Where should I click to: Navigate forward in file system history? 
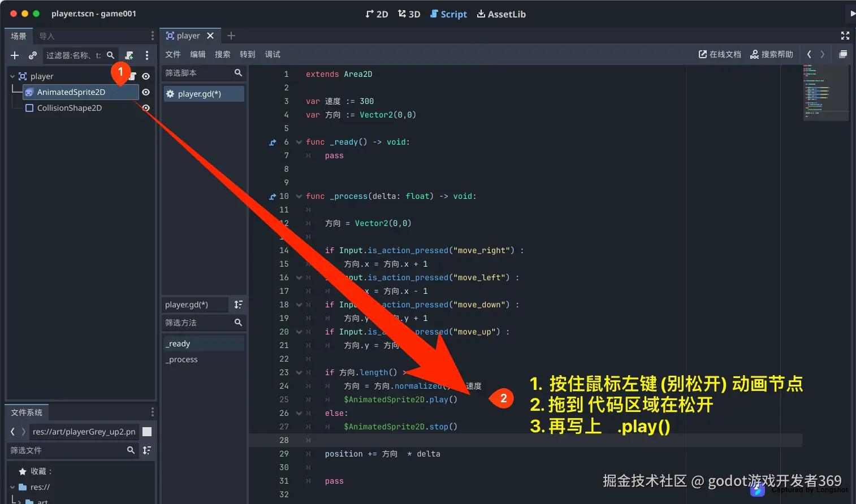[x=23, y=432]
